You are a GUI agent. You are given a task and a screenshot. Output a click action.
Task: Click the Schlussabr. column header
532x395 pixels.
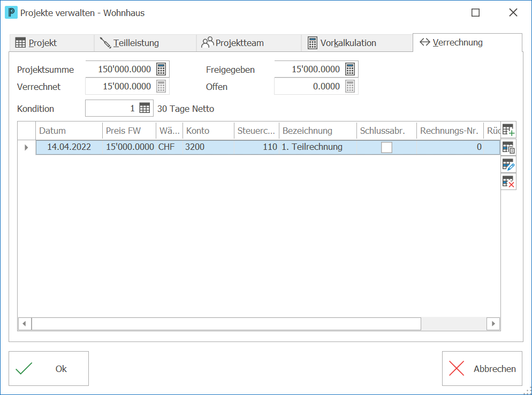386,131
